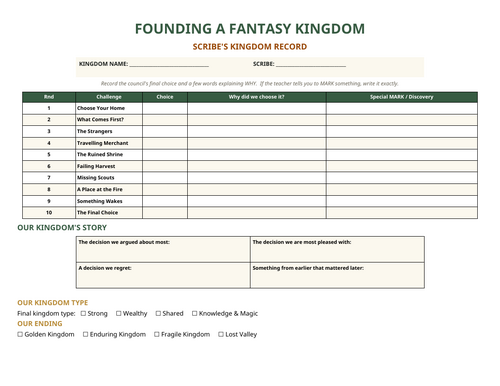Click the 'Final kingdom type:' label
This screenshot has width=500, height=386.
[x=46, y=313]
